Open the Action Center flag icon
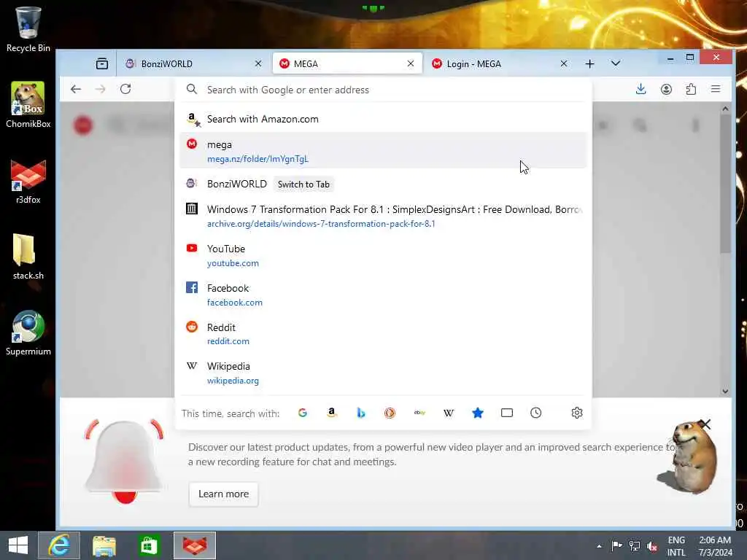 pyautogui.click(x=616, y=545)
